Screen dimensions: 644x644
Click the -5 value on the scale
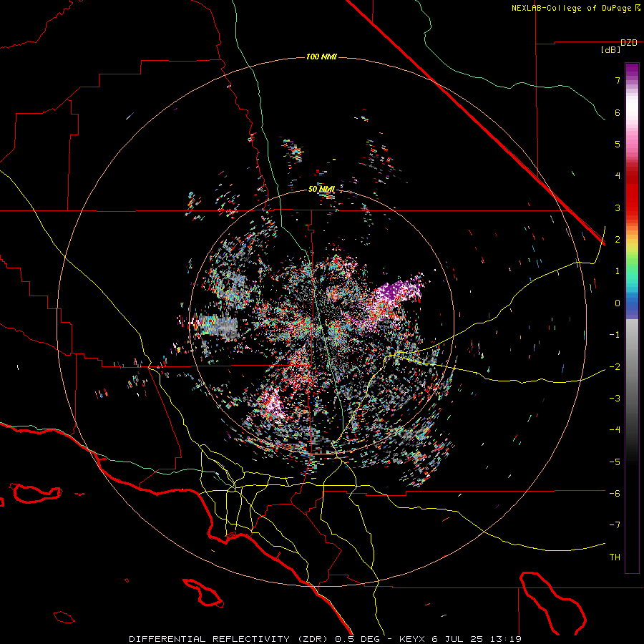click(x=615, y=462)
